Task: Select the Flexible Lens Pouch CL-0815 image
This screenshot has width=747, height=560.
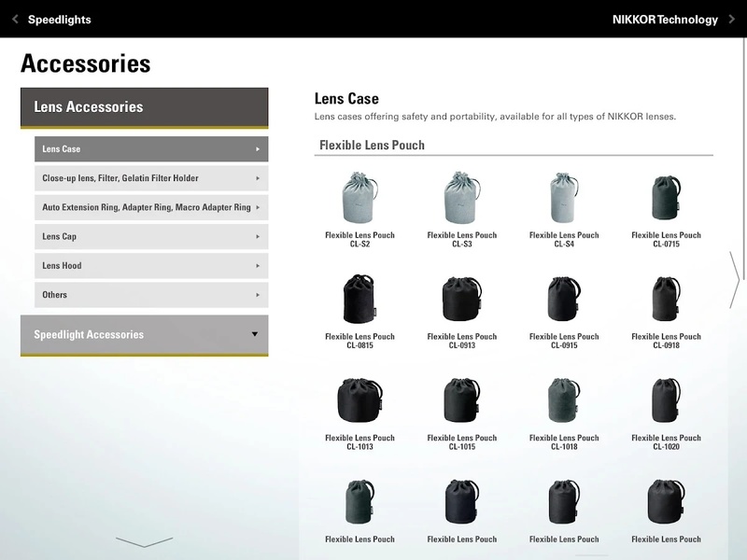Action: coord(359,299)
